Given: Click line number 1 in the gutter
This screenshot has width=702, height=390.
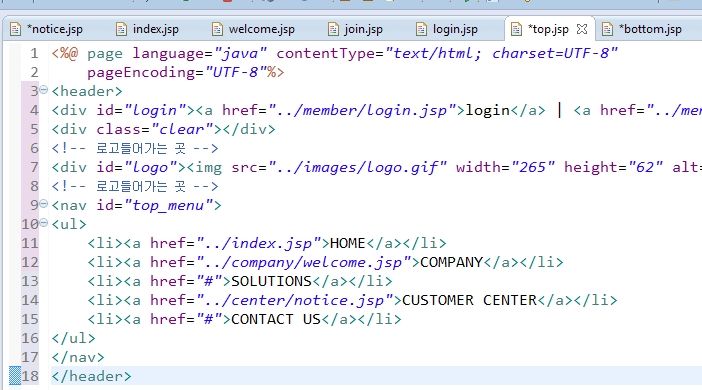Looking at the screenshot, I should click(34, 54).
